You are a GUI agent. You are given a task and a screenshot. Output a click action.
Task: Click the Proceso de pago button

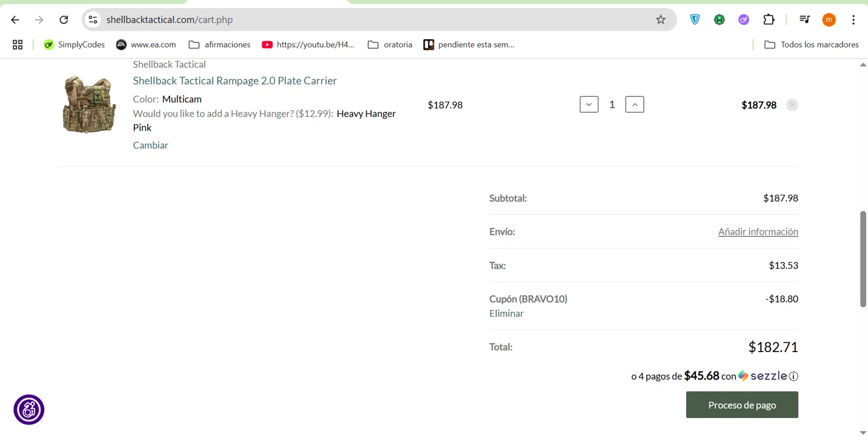coord(742,405)
